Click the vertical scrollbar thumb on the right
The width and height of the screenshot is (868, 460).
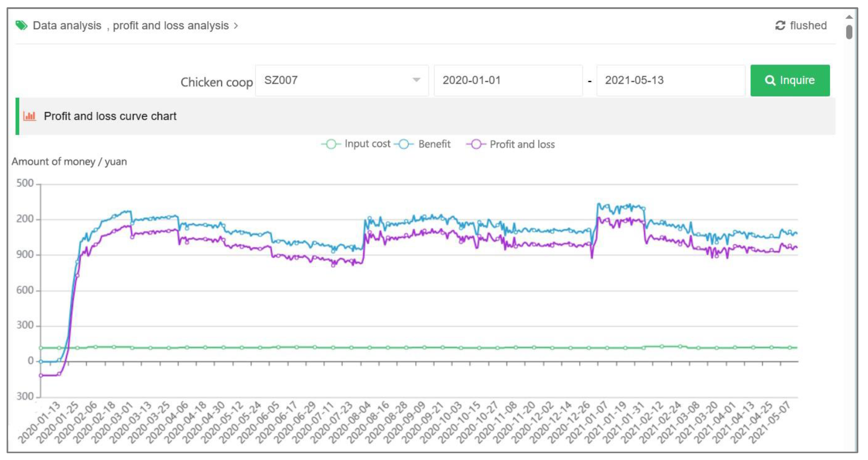click(x=849, y=32)
